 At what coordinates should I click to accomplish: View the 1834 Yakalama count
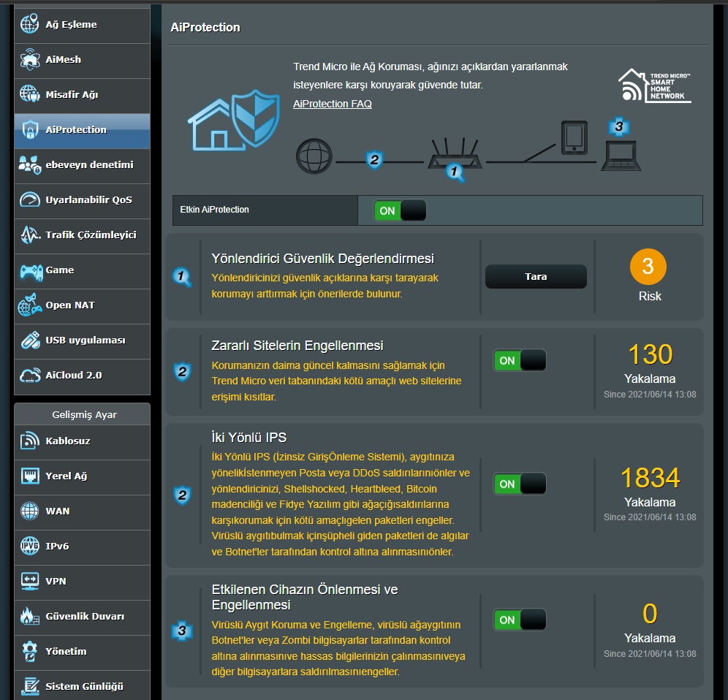tap(650, 478)
